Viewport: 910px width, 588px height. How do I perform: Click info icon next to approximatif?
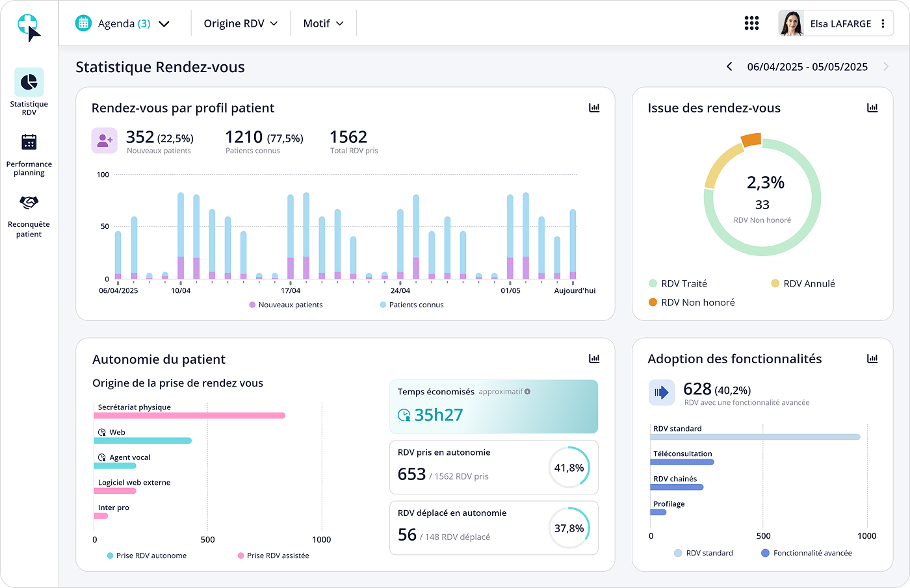(x=527, y=392)
